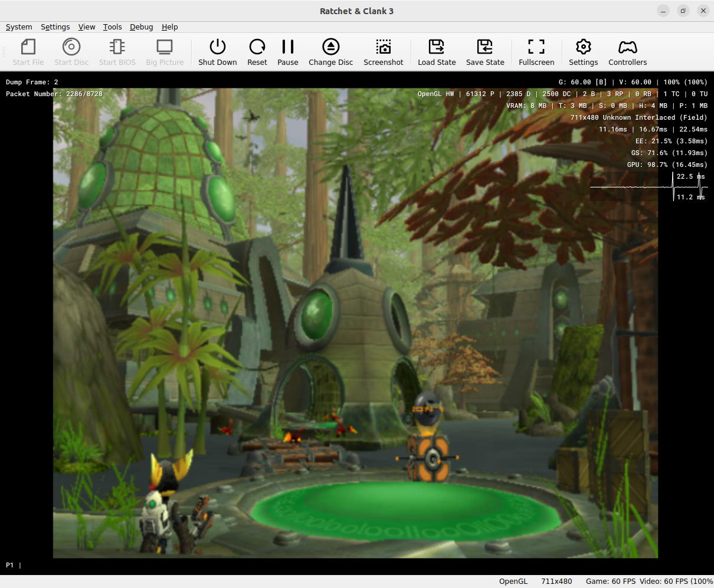
Task: Click the VRAM usage statistics line
Action: [607, 106]
